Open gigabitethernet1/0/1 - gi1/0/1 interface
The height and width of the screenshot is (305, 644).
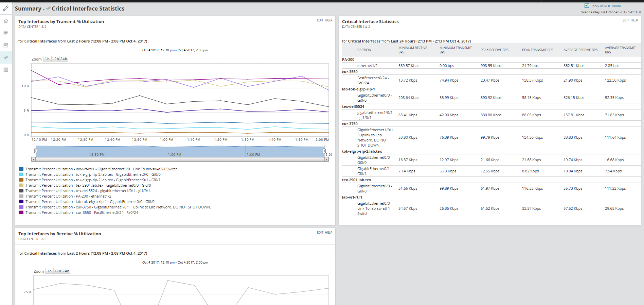(x=375, y=115)
